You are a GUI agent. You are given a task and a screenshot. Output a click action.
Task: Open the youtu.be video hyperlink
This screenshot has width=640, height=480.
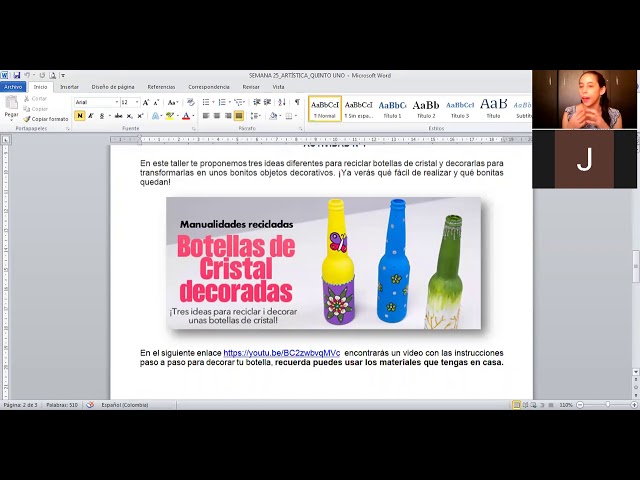[x=282, y=353]
